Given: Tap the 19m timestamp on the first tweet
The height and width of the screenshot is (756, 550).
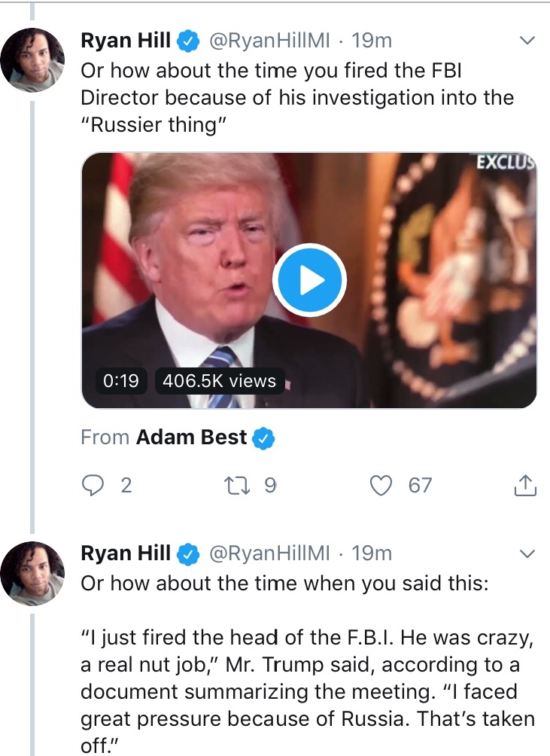Looking at the screenshot, I should point(372,41).
